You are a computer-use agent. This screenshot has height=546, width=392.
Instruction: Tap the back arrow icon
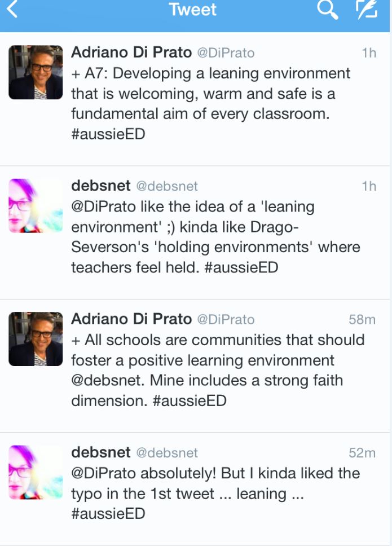pyautogui.click(x=12, y=10)
